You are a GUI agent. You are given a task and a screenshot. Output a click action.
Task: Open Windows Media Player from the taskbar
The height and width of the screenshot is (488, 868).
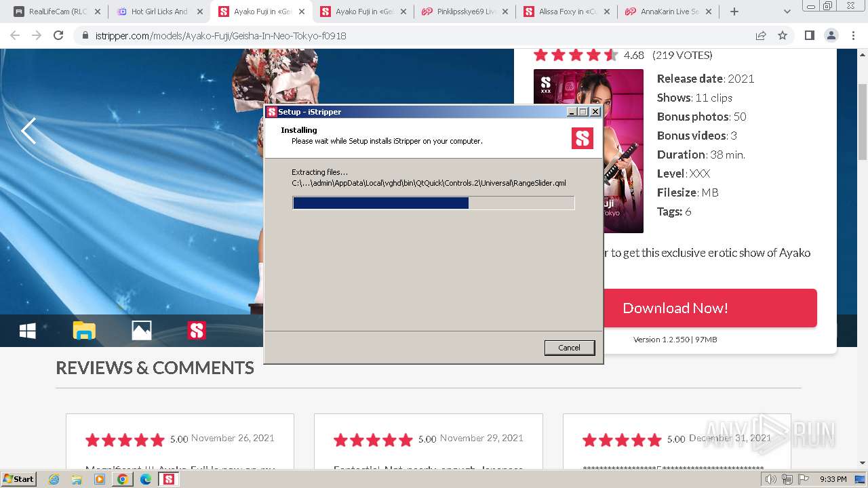click(100, 479)
